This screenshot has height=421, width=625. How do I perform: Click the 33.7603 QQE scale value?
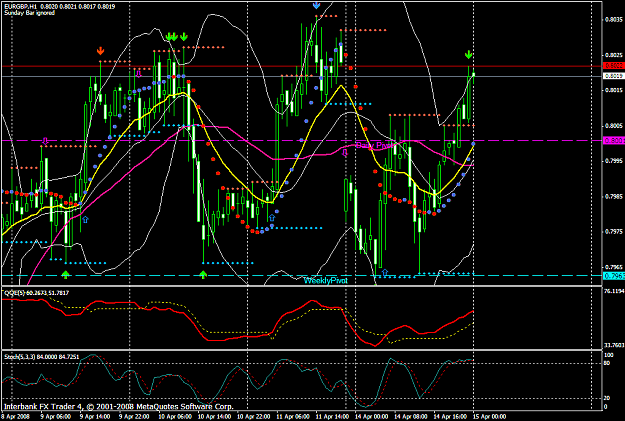(613, 345)
